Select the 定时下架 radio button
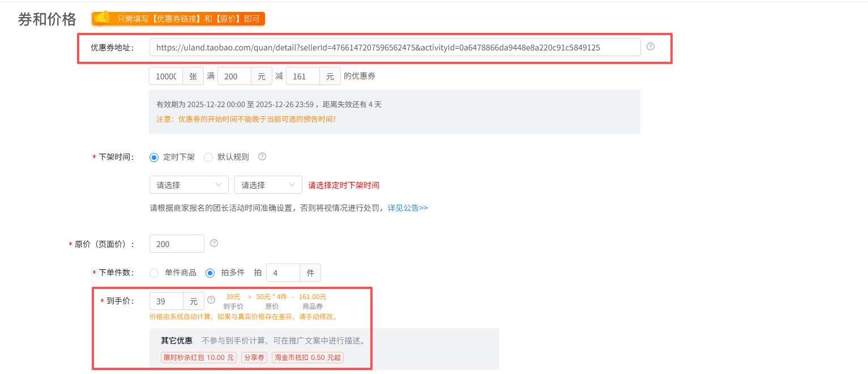The image size is (868, 374). click(154, 158)
